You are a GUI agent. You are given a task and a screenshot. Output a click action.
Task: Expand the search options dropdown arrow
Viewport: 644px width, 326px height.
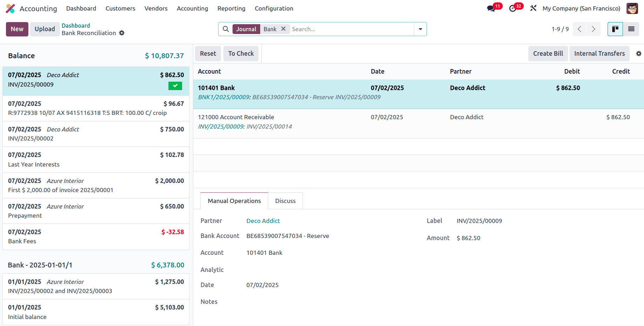[x=420, y=29]
